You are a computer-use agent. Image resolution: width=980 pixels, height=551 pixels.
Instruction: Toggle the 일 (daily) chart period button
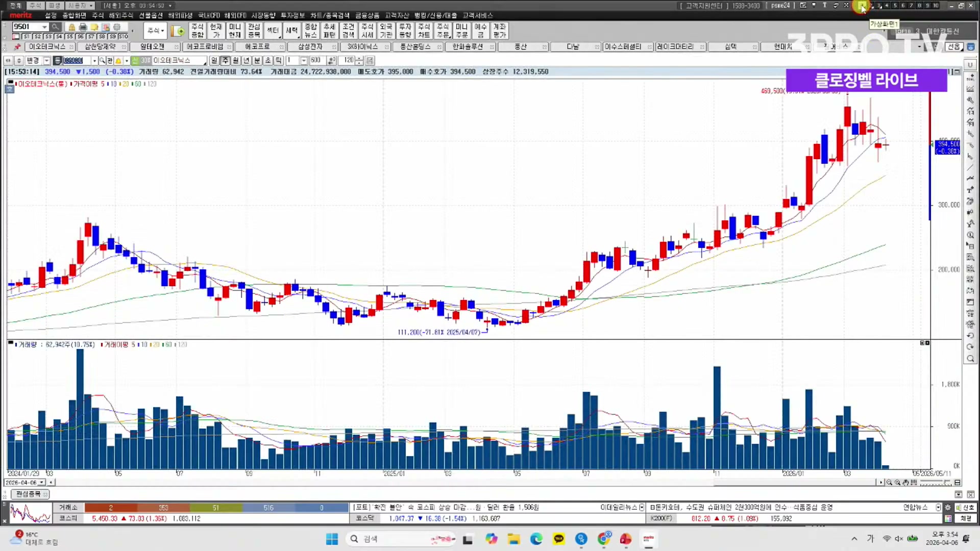[214, 60]
